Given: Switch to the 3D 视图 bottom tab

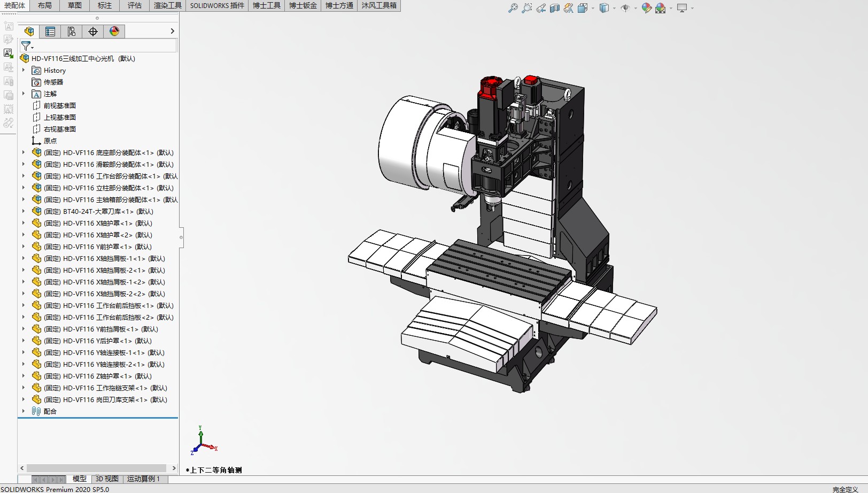Looking at the screenshot, I should pyautogui.click(x=107, y=479).
